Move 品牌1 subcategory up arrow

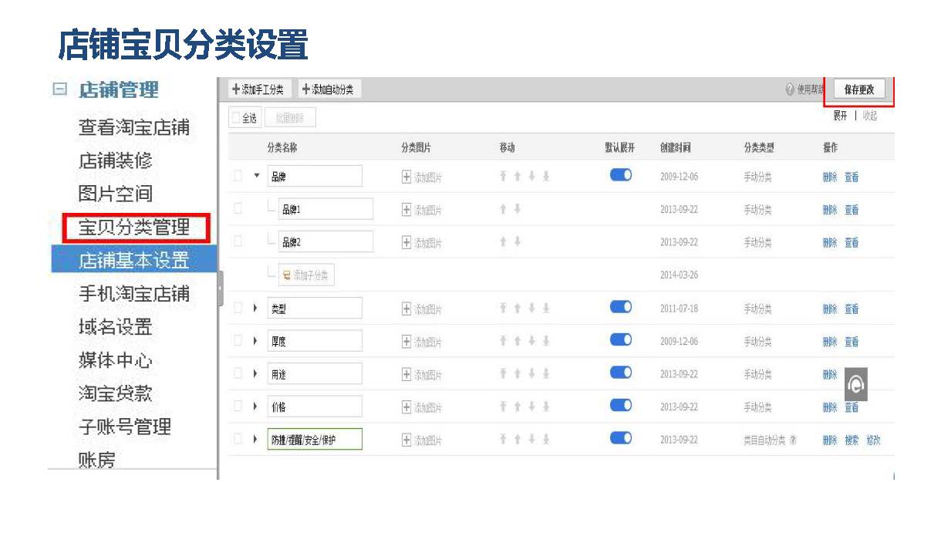click(x=504, y=209)
